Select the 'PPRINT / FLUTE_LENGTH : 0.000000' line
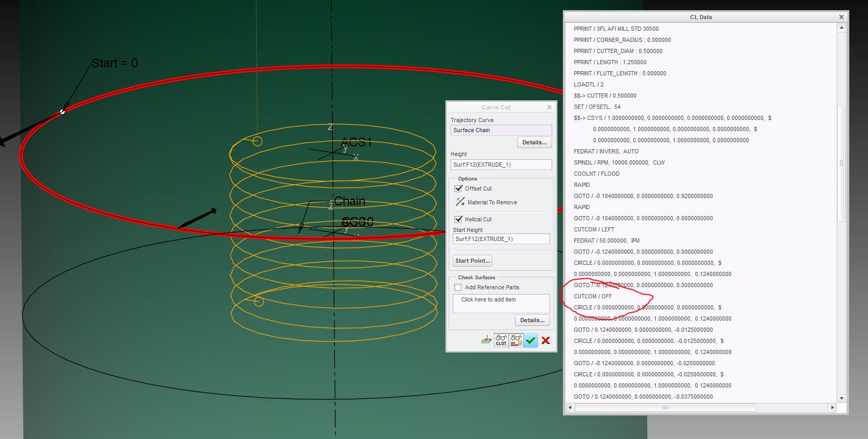This screenshot has height=439, width=868. coord(620,73)
